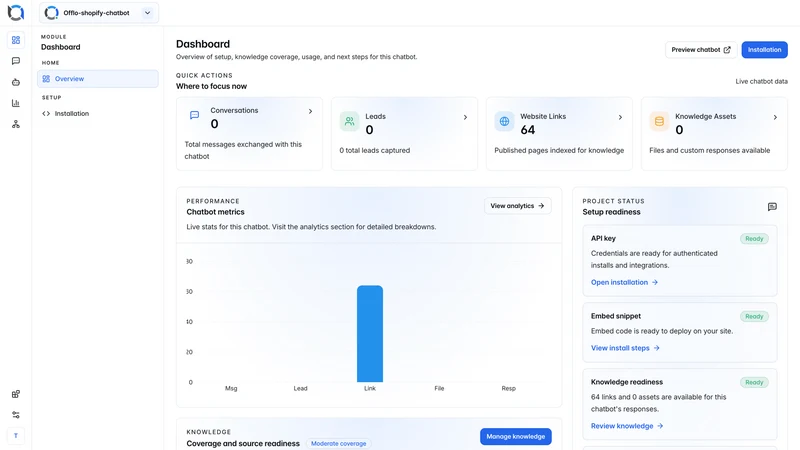Open the bot icon in the sidebar
Viewport: 800px width, 450px height.
[16, 82]
